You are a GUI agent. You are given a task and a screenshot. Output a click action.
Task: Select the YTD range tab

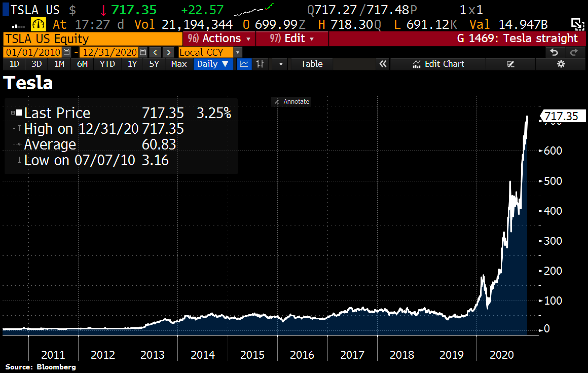click(x=107, y=64)
